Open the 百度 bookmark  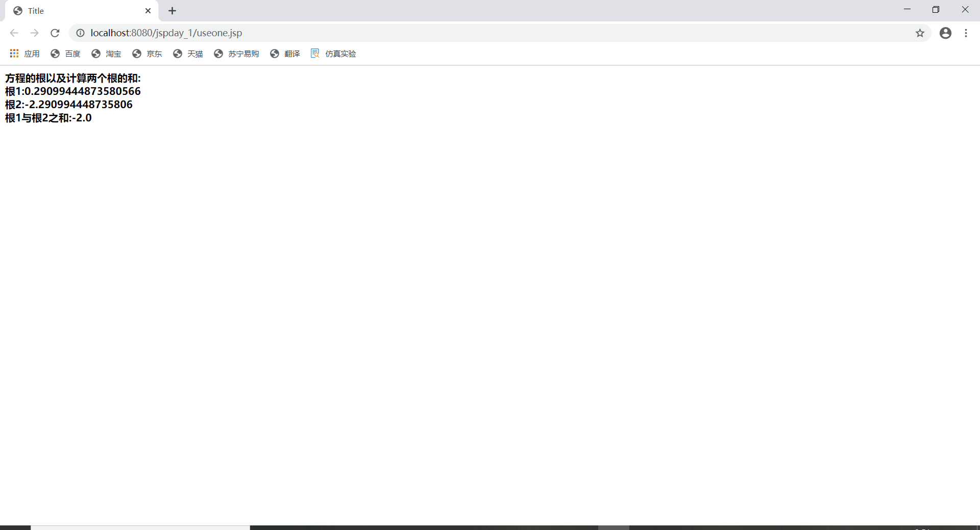point(65,54)
